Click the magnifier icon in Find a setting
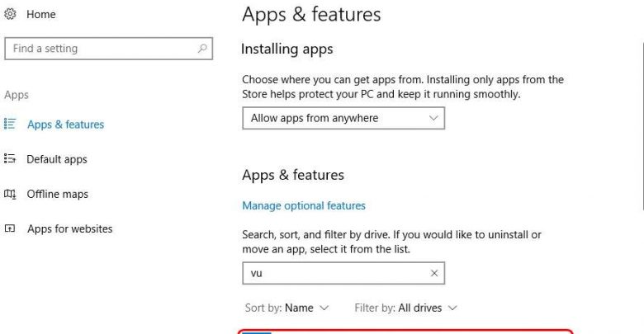 pyautogui.click(x=202, y=49)
